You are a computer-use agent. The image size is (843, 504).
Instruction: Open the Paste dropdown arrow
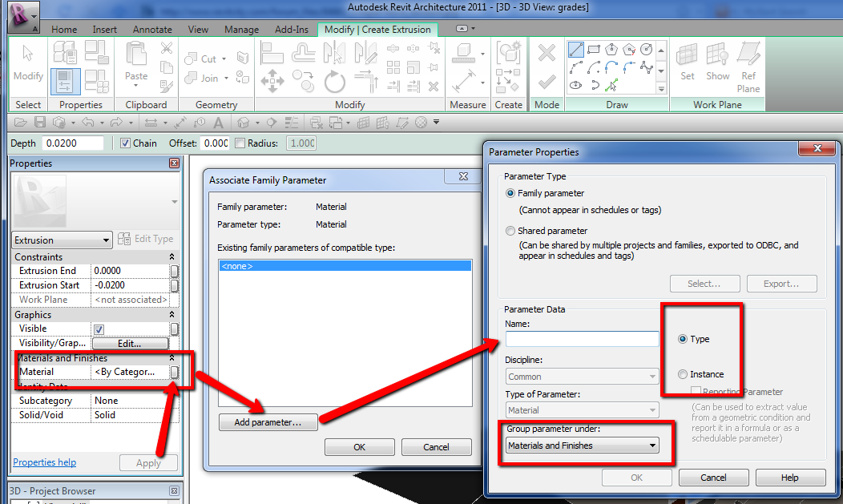[x=136, y=86]
